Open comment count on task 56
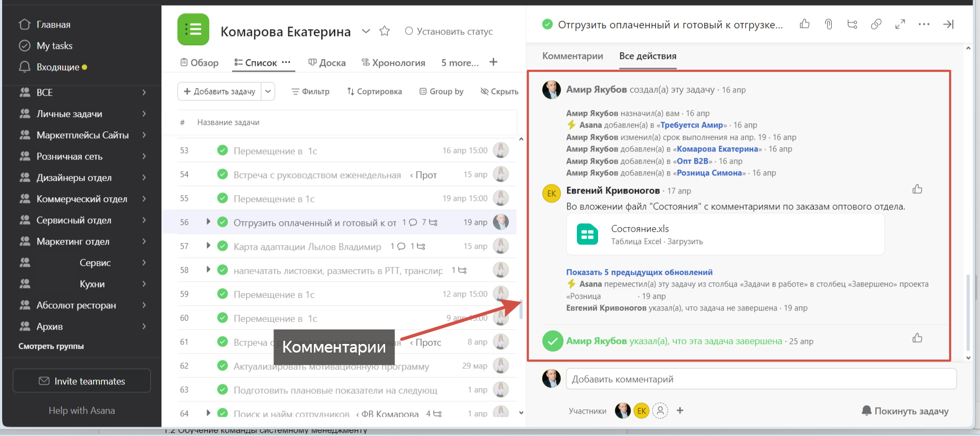 point(410,222)
